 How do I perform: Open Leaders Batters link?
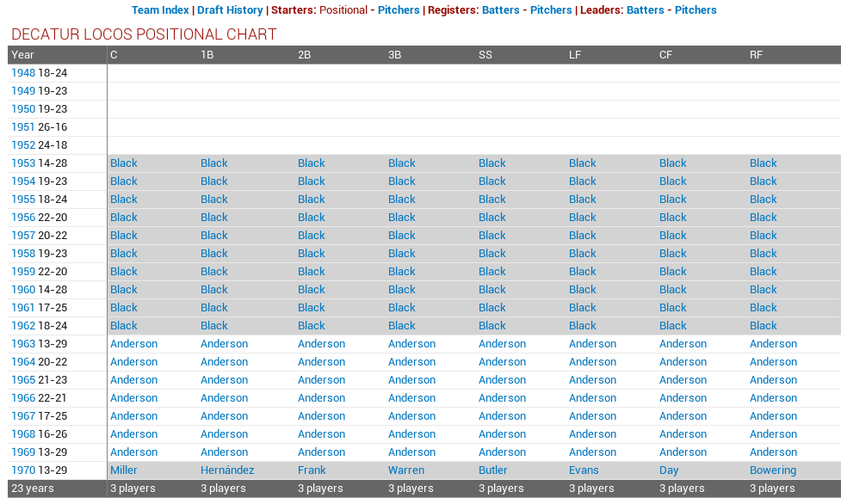[x=645, y=10]
